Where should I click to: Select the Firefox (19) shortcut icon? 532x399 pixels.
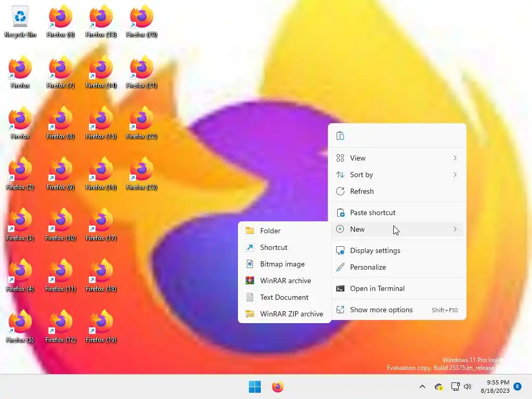101,326
